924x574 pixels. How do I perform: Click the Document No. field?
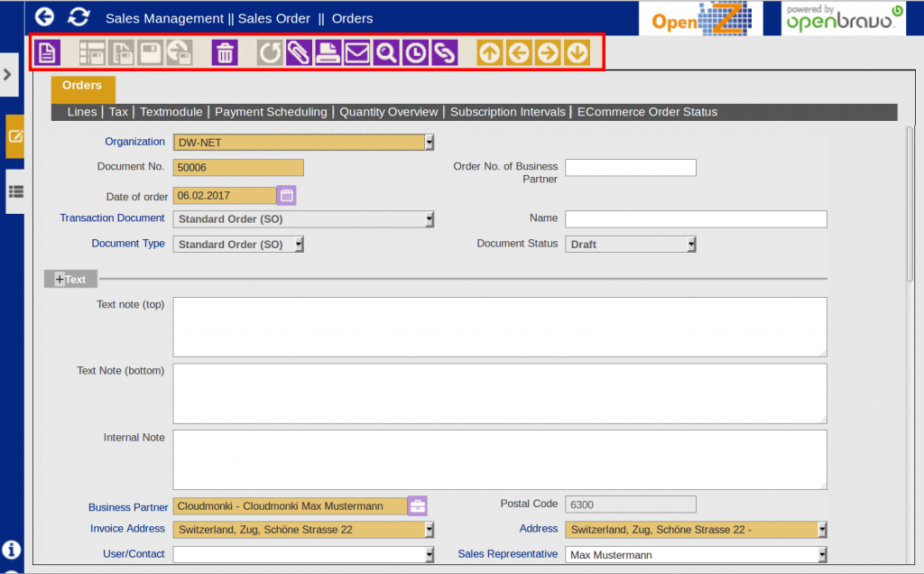[x=238, y=167]
